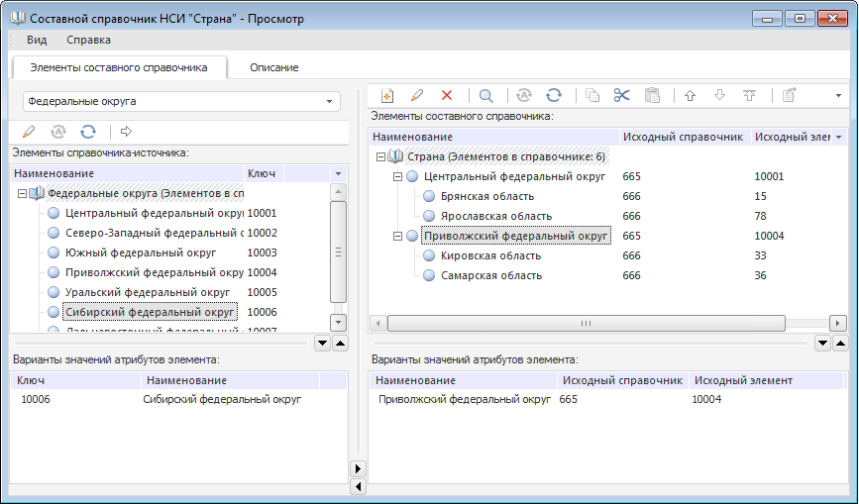Click the move down arrow icon

point(719,95)
